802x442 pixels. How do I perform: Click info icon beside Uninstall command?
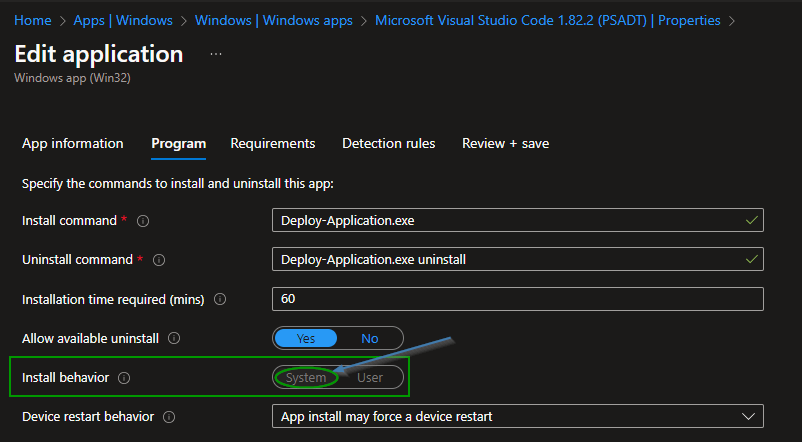coord(159,260)
